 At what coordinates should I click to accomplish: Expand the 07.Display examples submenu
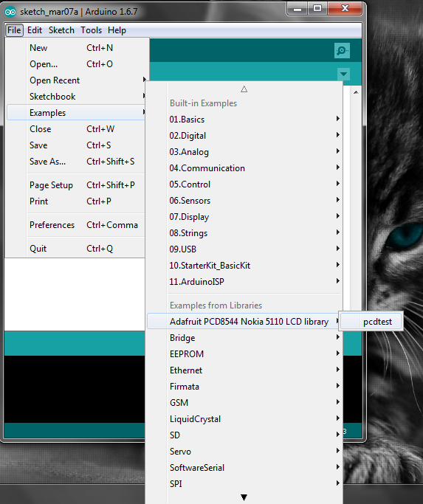pyautogui.click(x=254, y=217)
